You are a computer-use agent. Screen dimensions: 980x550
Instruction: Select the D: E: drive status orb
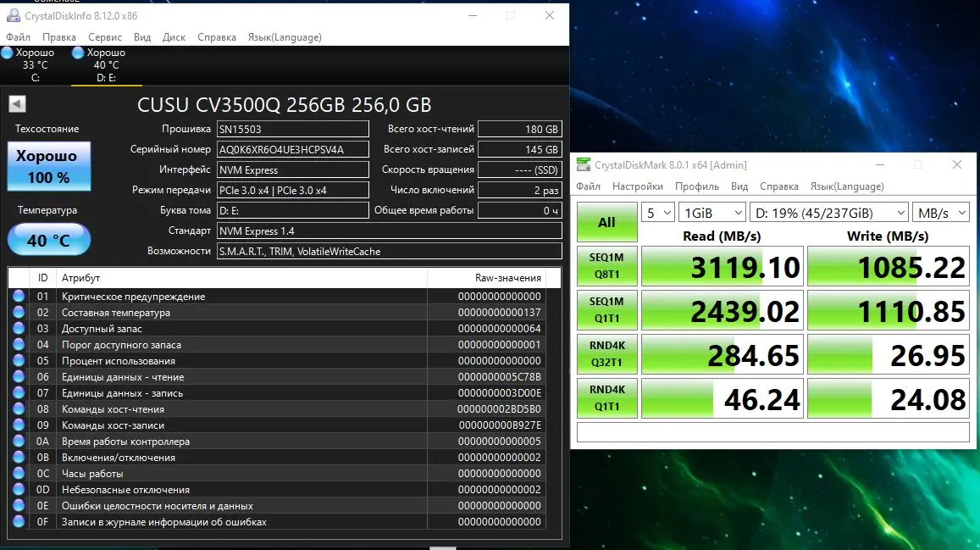78,53
